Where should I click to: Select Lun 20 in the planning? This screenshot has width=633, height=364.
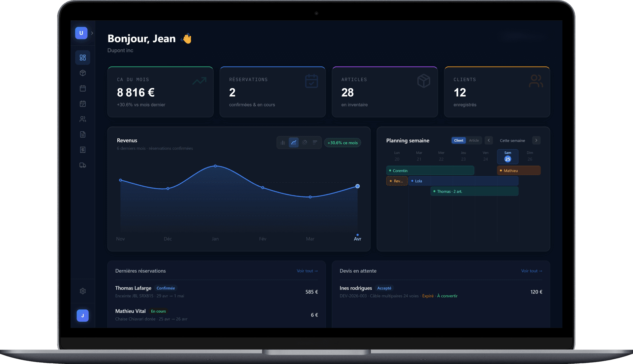[x=397, y=156]
